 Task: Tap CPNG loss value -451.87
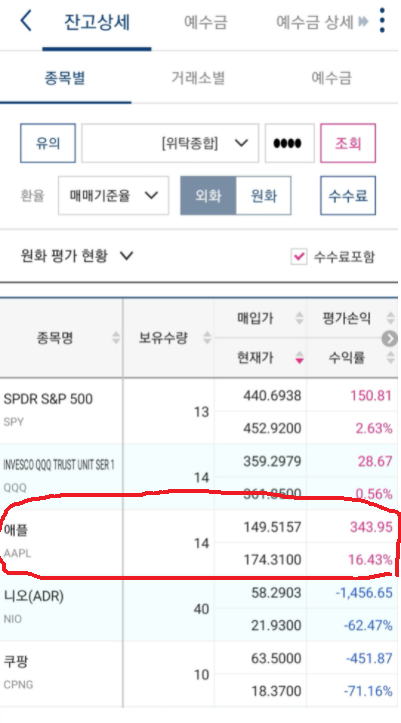coord(369,658)
